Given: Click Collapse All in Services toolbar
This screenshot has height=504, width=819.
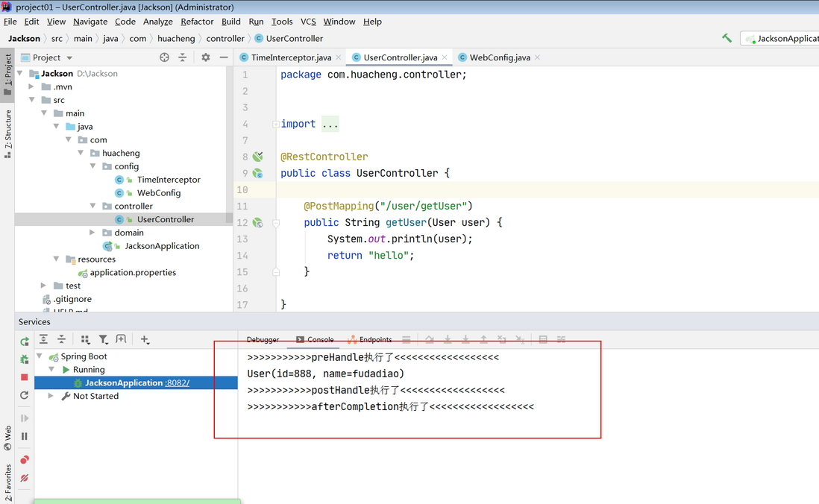Looking at the screenshot, I should tap(62, 339).
